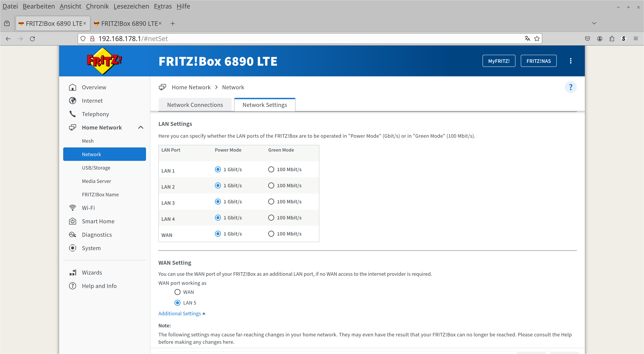The height and width of the screenshot is (354, 644).
Task: Select LAN 5 for WAN port working as
Action: click(x=177, y=303)
